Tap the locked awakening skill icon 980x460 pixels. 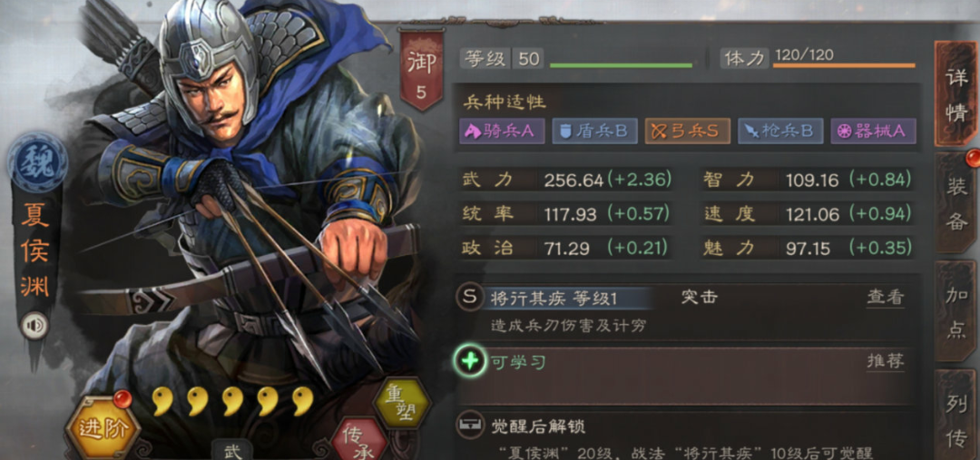(469, 426)
